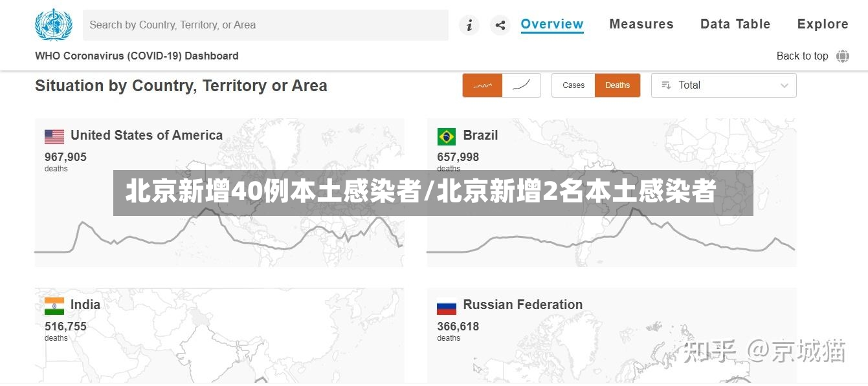Click the 657,998 deaths figure

[x=458, y=157]
